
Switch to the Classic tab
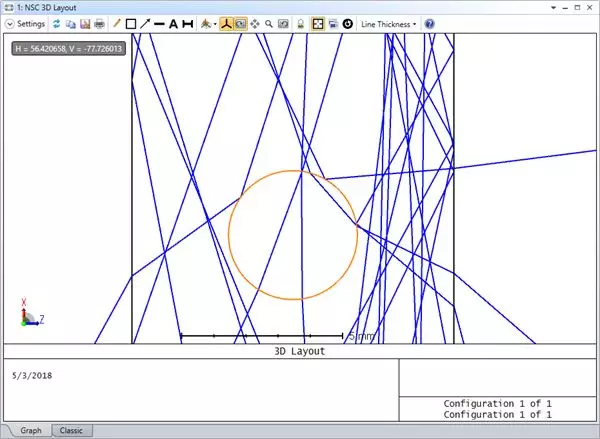[x=71, y=431]
